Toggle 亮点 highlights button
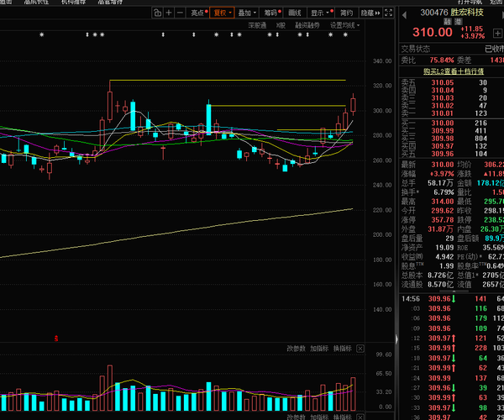The width and height of the screenshot is (504, 420). pos(198,13)
